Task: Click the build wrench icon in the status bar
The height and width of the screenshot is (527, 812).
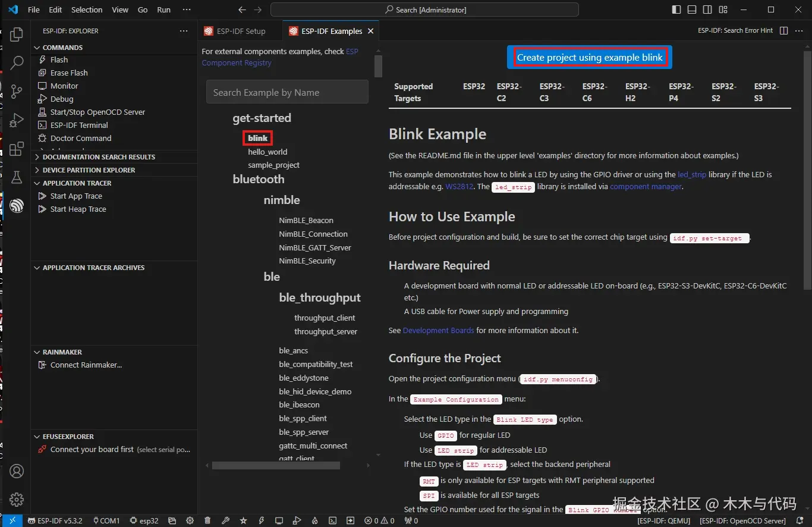Action: [x=225, y=520]
